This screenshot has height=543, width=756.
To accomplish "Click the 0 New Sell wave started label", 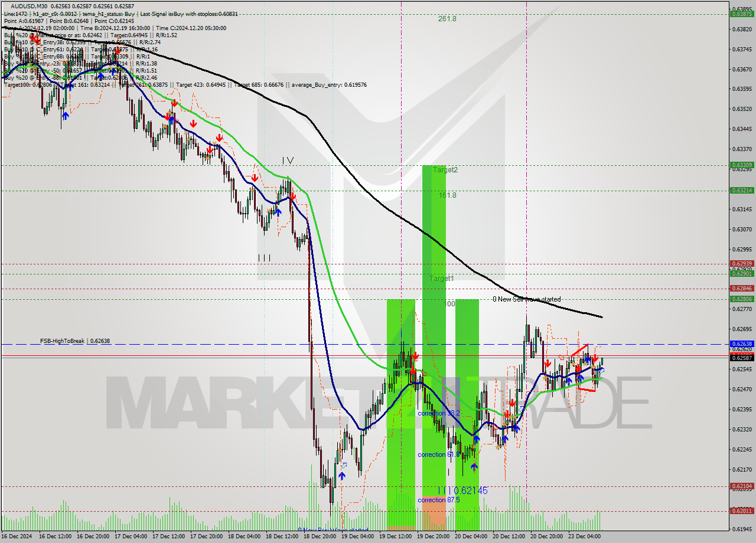I will tap(527, 299).
